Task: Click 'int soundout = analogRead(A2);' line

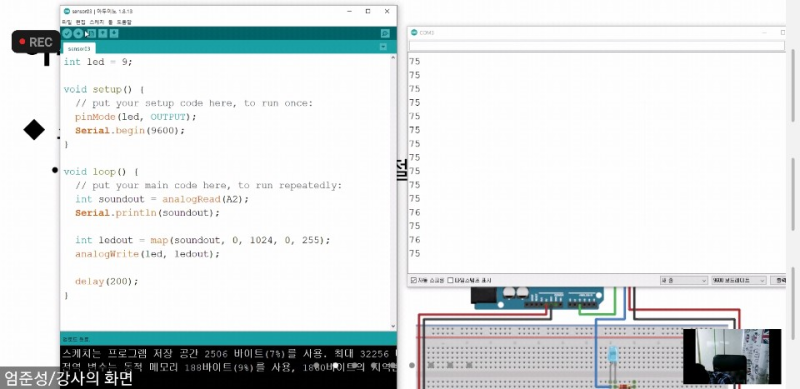Action: (162, 199)
